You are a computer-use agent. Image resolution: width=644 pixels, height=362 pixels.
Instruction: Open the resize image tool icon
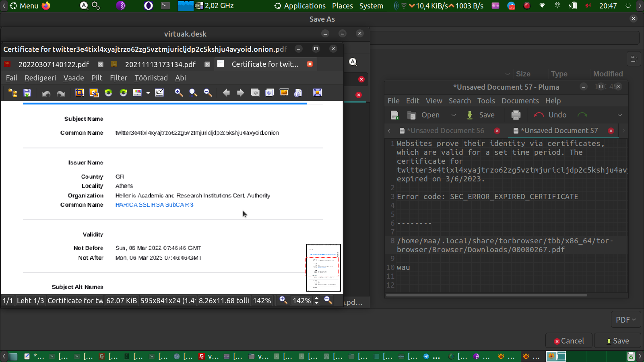click(x=94, y=93)
